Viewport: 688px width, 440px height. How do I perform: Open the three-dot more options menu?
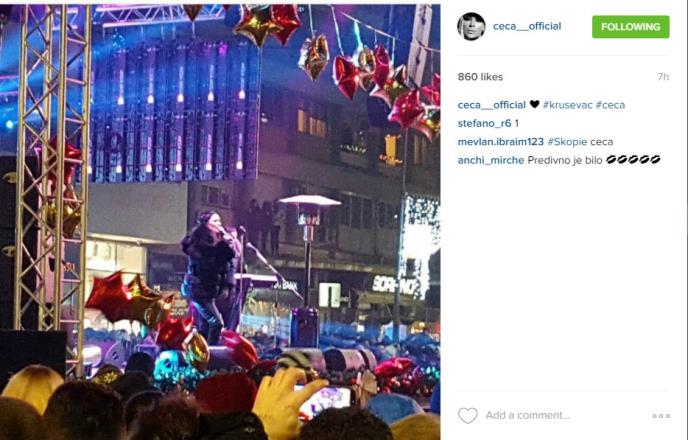(x=661, y=415)
